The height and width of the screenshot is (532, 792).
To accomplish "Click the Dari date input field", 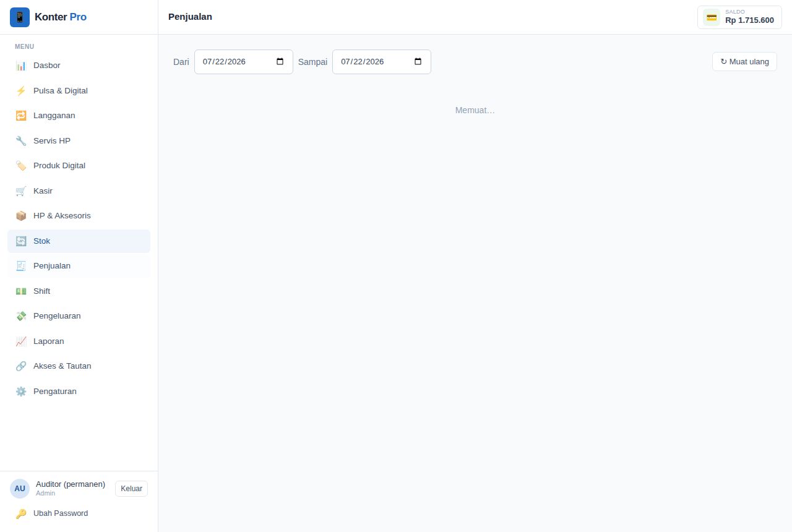I will tap(244, 62).
